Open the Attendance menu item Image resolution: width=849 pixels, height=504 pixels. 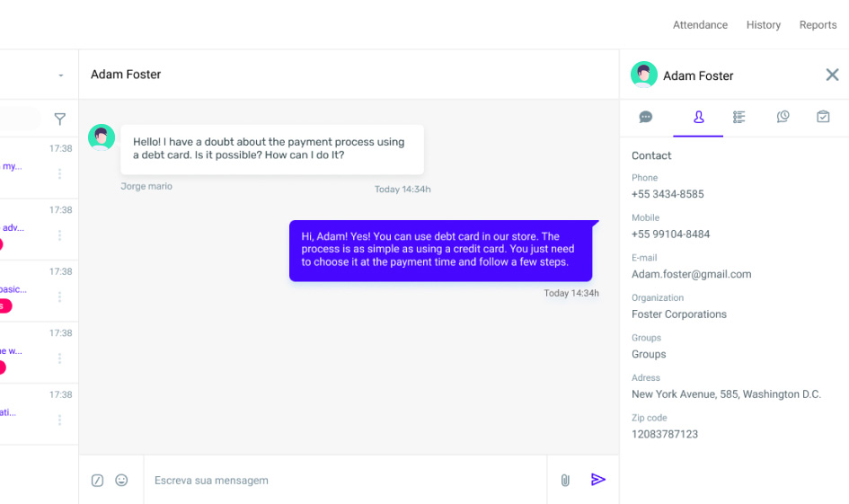(700, 25)
